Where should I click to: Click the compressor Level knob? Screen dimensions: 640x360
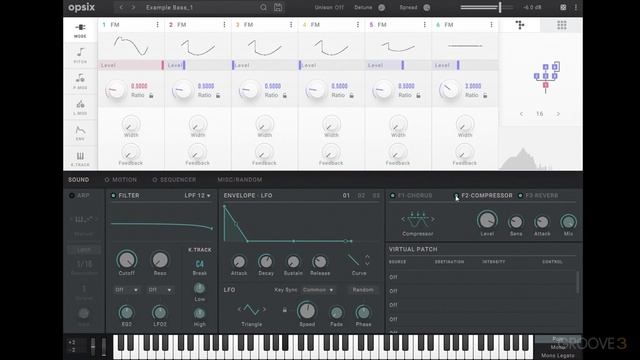click(487, 220)
